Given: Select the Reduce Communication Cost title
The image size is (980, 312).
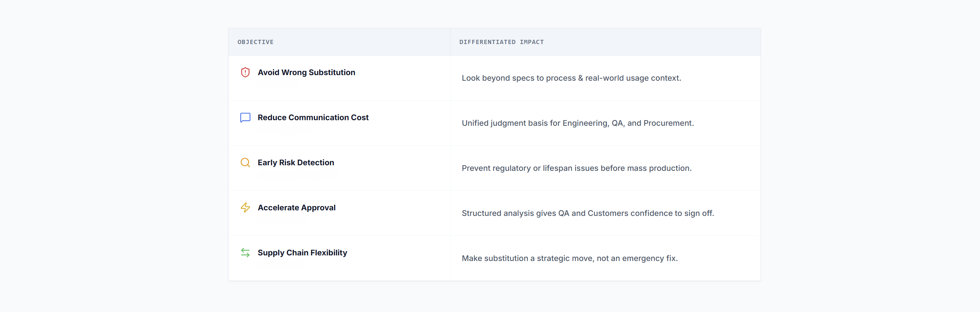Looking at the screenshot, I should click(x=313, y=118).
